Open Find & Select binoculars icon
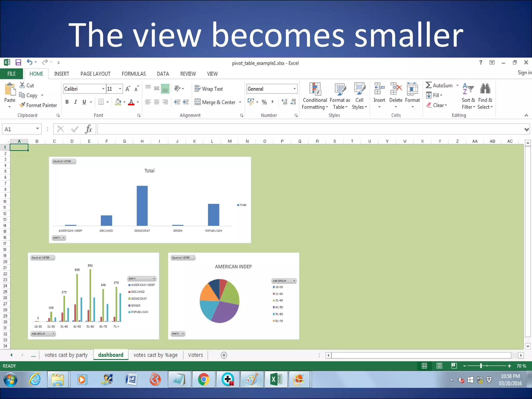The height and width of the screenshot is (399, 532). click(485, 89)
